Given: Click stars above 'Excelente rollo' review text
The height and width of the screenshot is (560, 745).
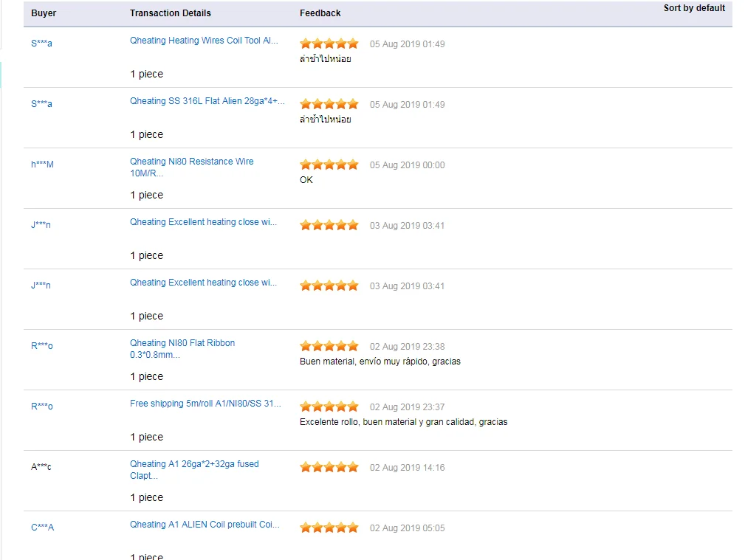Looking at the screenshot, I should (x=329, y=407).
